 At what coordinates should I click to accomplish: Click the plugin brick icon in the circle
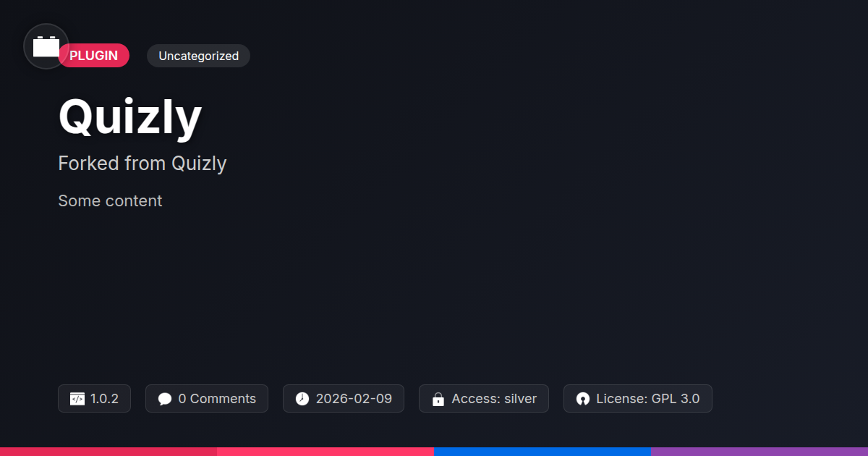tap(46, 46)
